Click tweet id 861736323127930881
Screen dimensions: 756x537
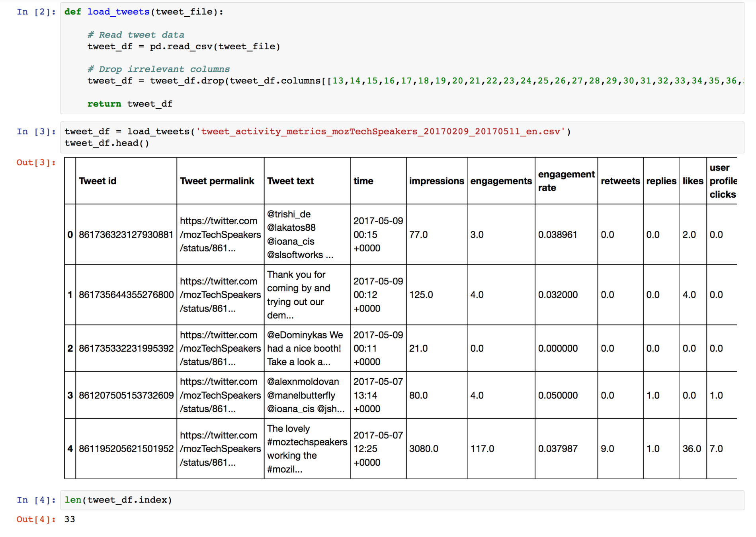click(126, 235)
